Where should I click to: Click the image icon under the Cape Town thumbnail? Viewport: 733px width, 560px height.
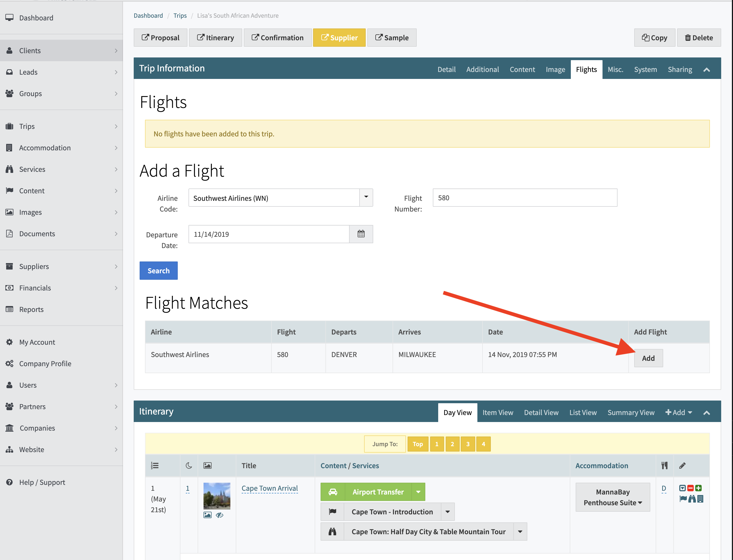coord(207,515)
